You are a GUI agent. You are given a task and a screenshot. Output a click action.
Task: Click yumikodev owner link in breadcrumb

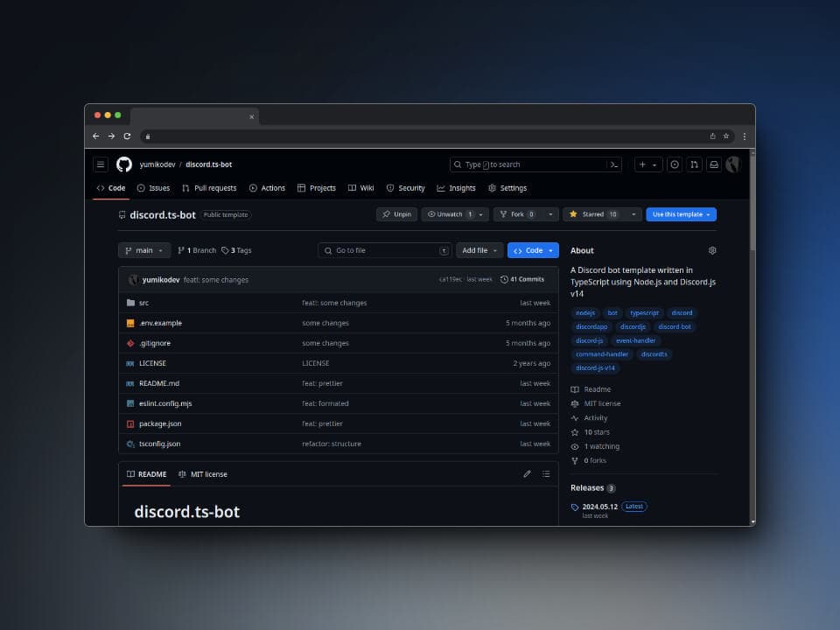point(157,164)
